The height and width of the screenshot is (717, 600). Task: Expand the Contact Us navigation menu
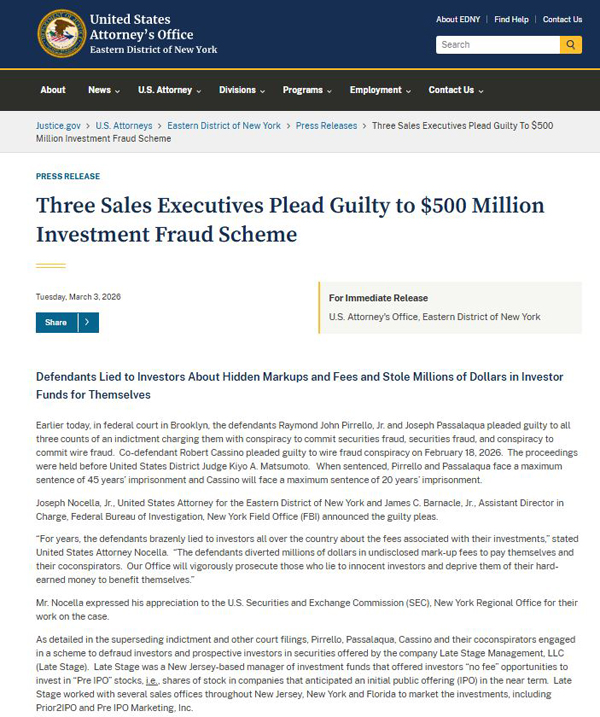coord(456,90)
